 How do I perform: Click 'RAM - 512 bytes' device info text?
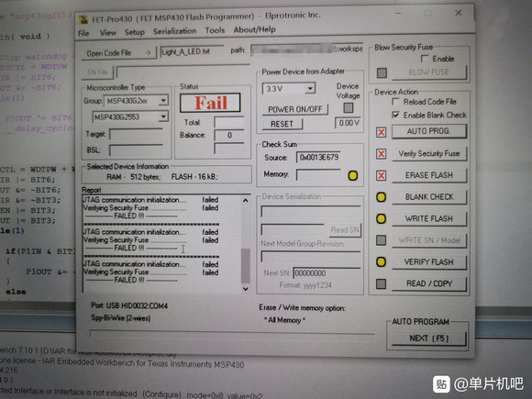133,177
